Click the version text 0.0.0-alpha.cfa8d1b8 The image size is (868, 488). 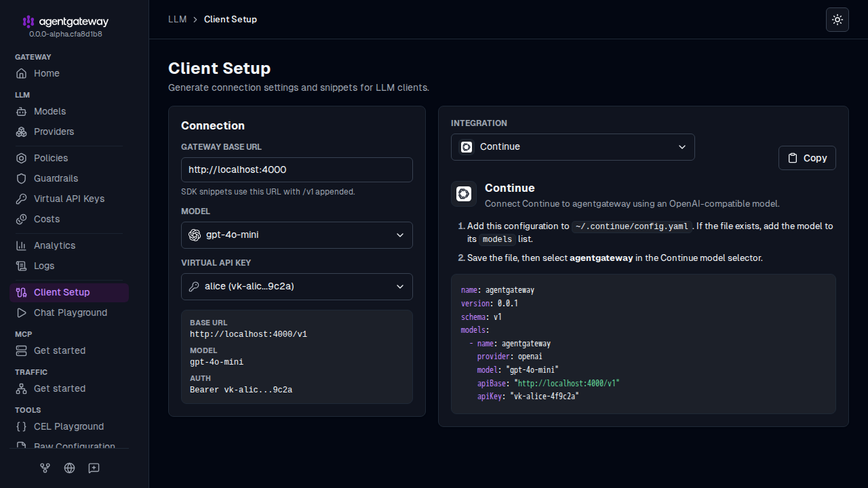[x=66, y=34]
